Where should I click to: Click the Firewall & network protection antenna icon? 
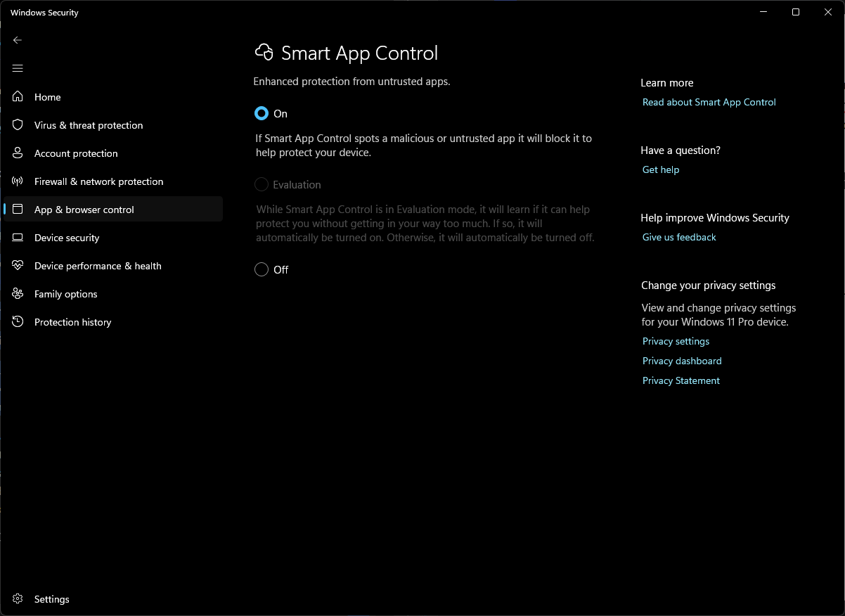click(18, 181)
